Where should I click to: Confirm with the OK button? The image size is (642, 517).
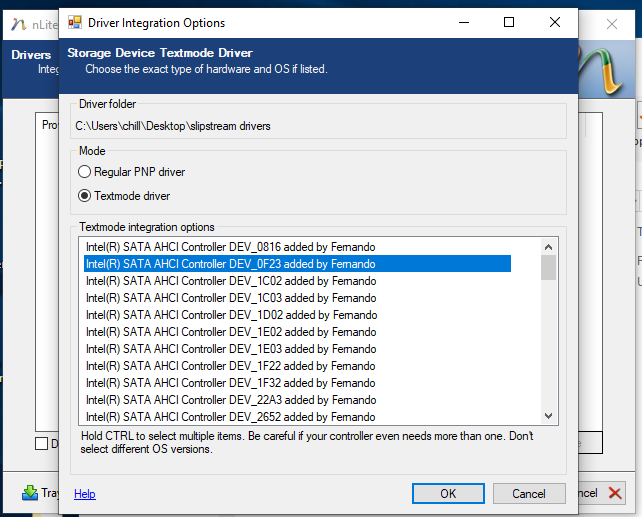[448, 494]
